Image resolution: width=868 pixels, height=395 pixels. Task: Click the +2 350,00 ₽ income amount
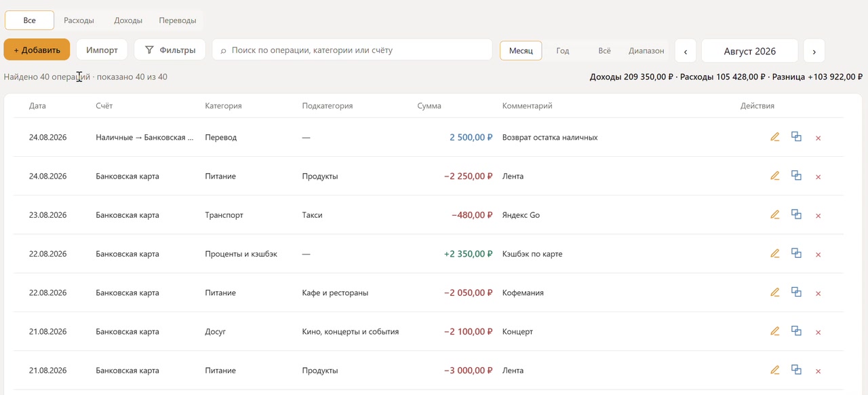click(x=468, y=254)
